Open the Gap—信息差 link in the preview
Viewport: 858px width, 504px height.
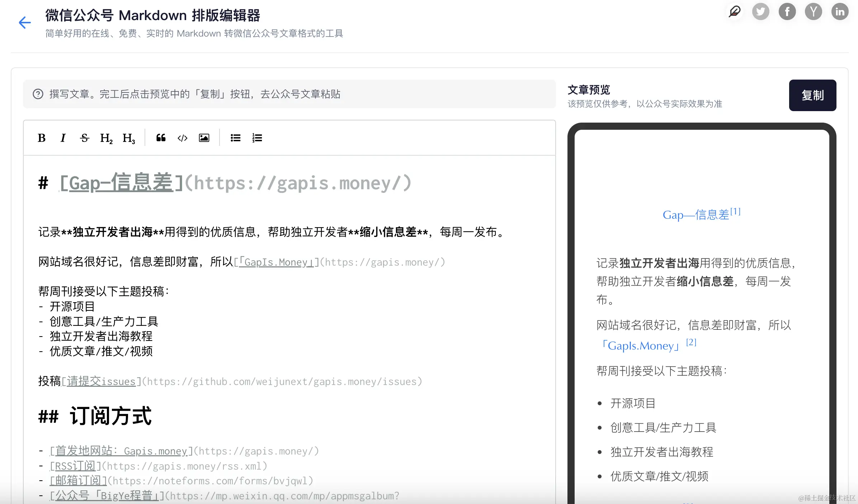pyautogui.click(x=697, y=215)
